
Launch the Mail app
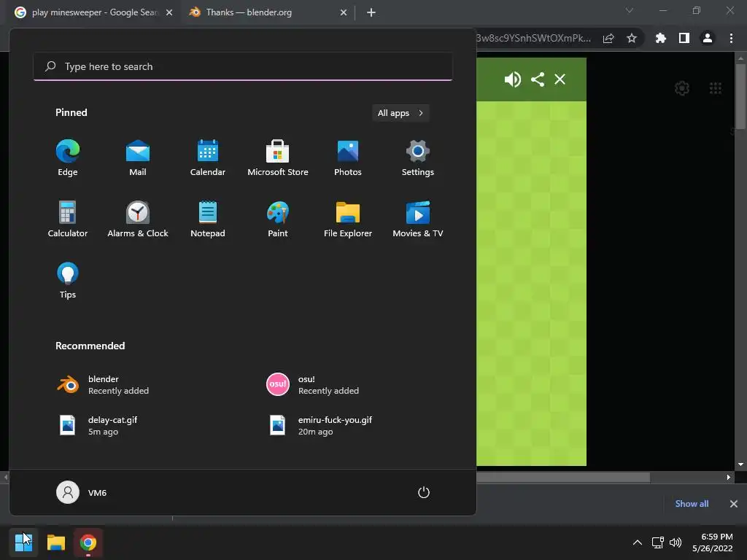(x=138, y=157)
